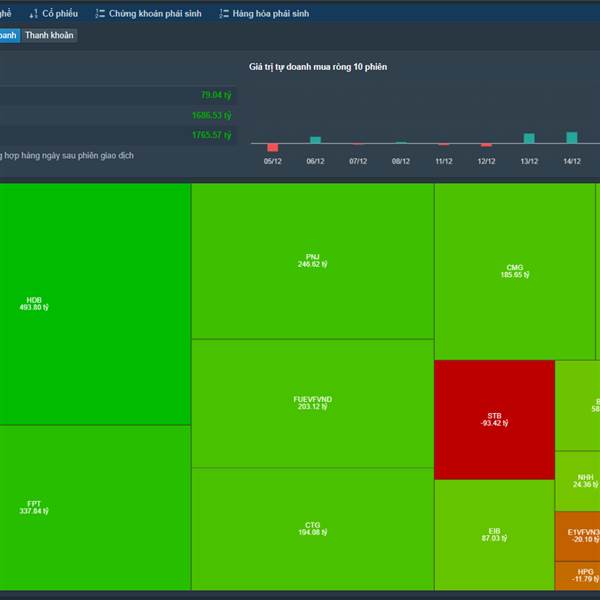Click the 79.04 tỷ value
600x600 pixels.
coord(216,95)
